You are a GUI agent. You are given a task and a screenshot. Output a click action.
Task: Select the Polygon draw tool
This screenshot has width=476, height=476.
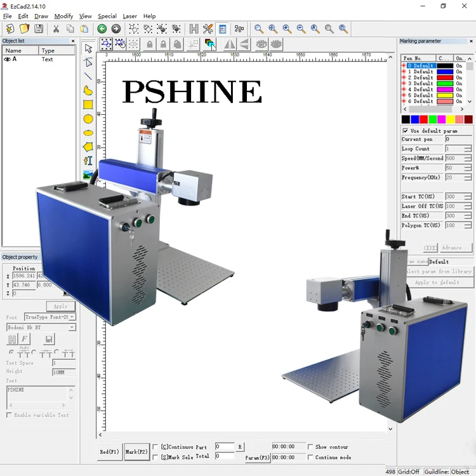[88, 147]
